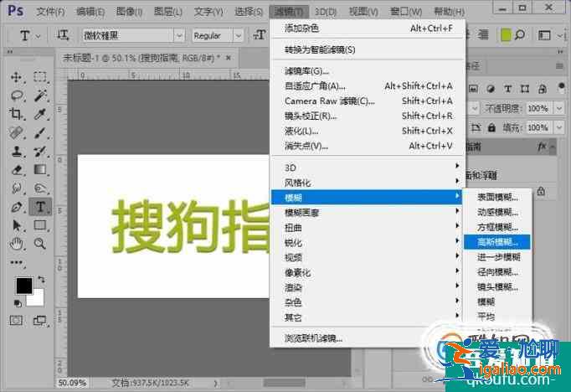Screen dimensions: 571x392
Task: Select the Horizontal Type tool in toolbox
Action: coord(40,207)
